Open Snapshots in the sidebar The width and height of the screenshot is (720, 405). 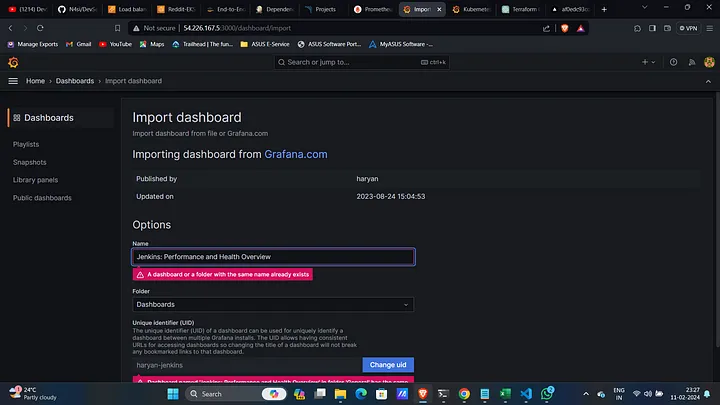click(29, 162)
